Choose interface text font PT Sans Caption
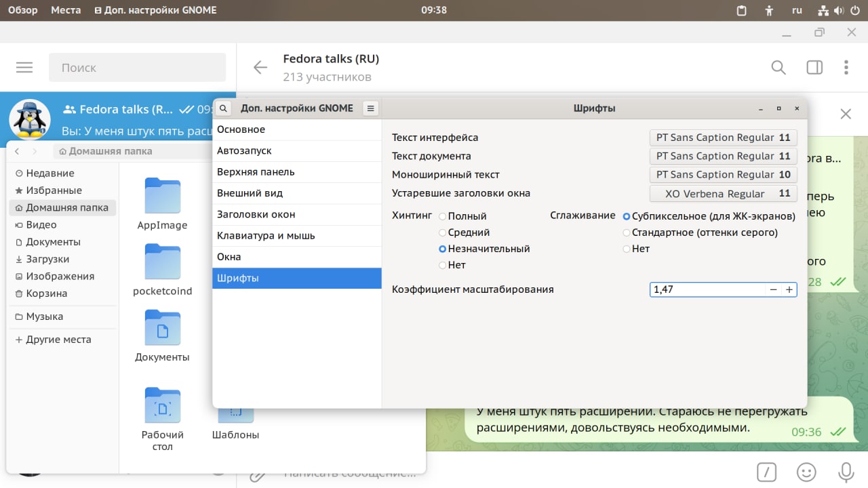 click(723, 138)
